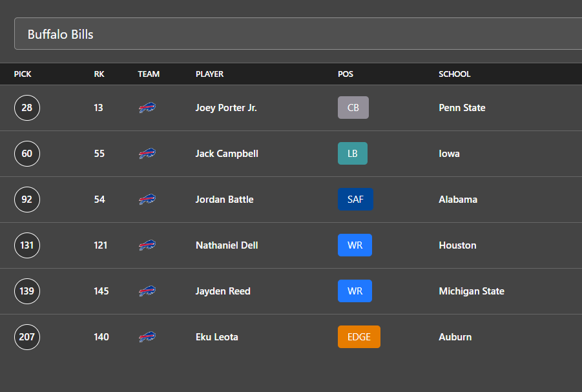Sort by the POS column header
This screenshot has width=582, height=392.
pos(346,74)
